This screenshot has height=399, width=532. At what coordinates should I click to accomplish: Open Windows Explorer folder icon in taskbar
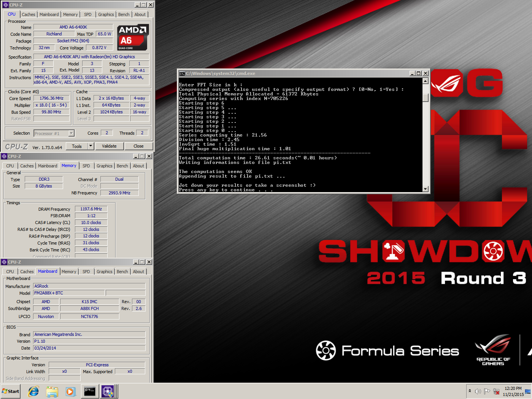point(52,391)
